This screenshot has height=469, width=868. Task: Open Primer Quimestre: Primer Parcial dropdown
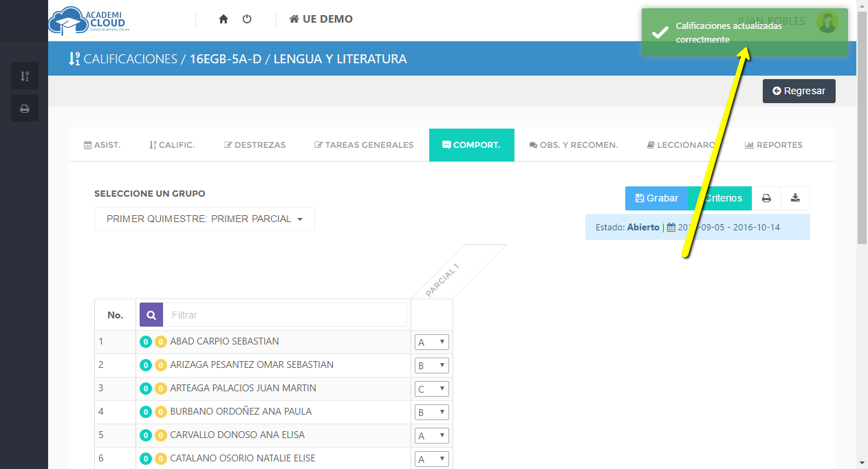(204, 219)
